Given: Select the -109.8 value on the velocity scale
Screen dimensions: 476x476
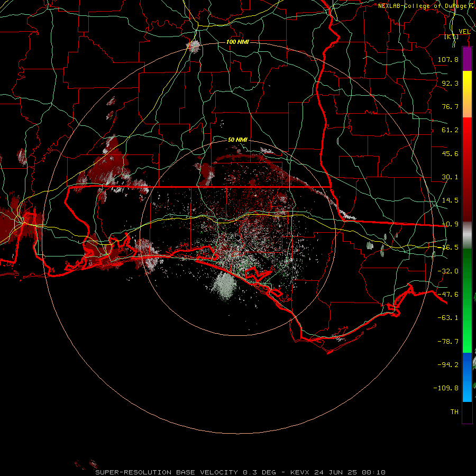Looking at the screenshot, I should tap(446, 388).
